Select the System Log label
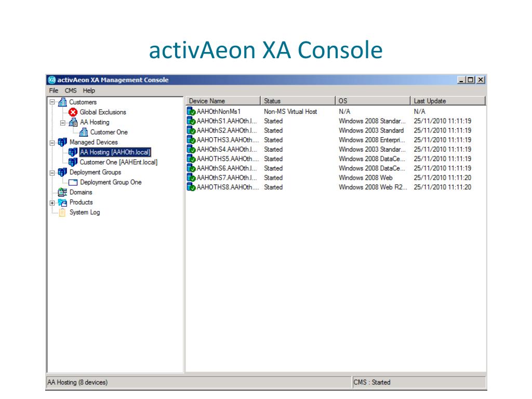 (x=85, y=212)
